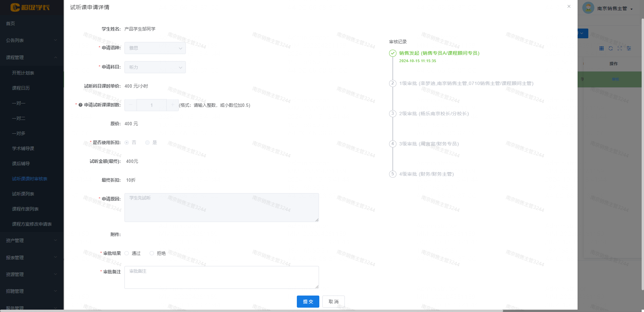Click the 审批备注 text area
Image resolution: width=644 pixels, height=312 pixels.
tap(221, 277)
